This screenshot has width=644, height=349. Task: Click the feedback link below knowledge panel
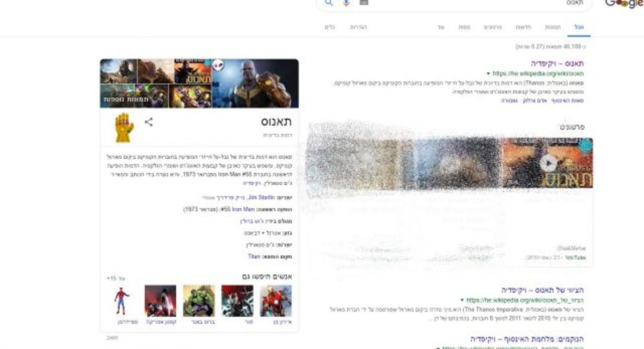tap(112, 338)
